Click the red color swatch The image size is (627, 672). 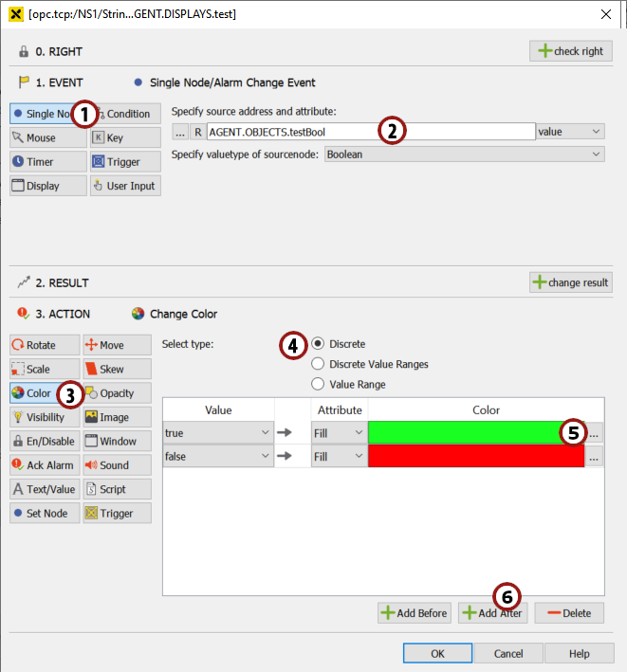[475, 456]
